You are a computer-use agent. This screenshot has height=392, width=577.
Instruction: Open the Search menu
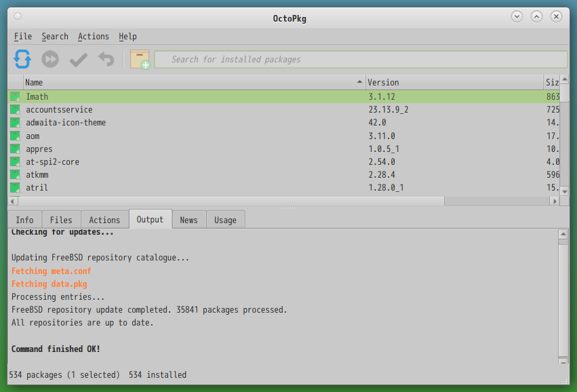[55, 37]
